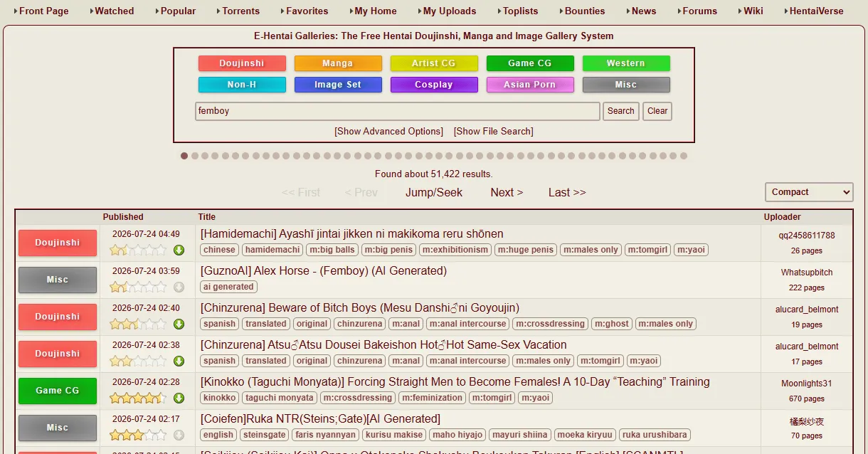Toggle the Misc category filter in search box
The height and width of the screenshot is (454, 868).
point(626,85)
